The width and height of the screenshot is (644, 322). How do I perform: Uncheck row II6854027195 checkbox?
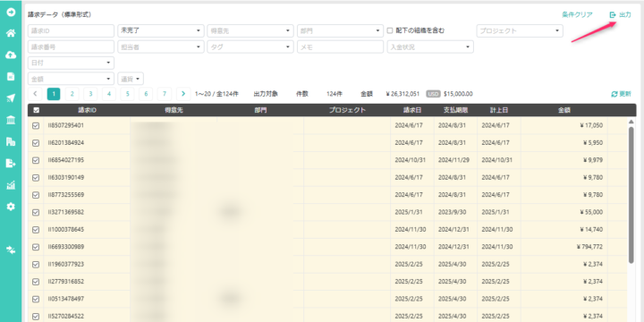point(36,160)
